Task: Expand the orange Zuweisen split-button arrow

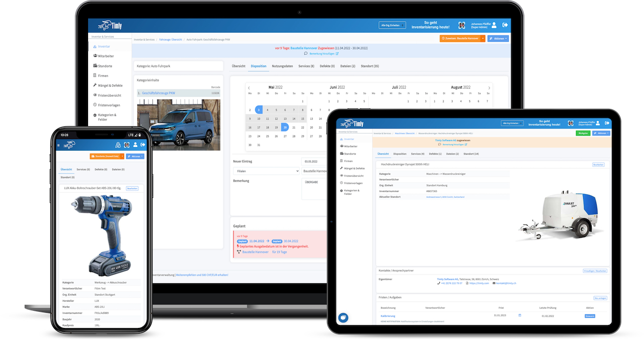Action: [x=483, y=38]
